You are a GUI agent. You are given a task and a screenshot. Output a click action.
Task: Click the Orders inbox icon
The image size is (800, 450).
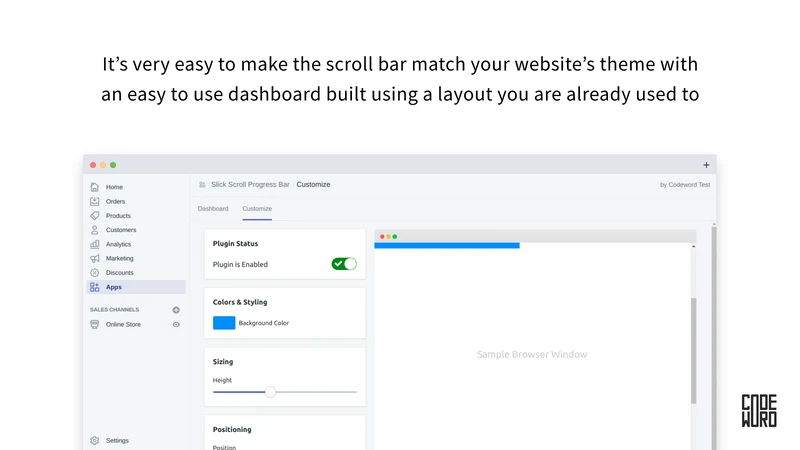[94, 202]
